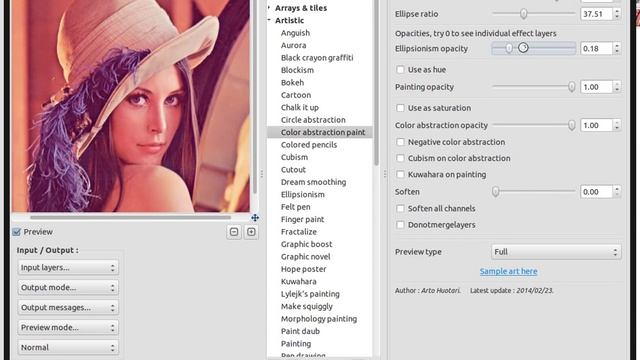Click the Ellipsionism opacity value field 0.18
Viewport: 640px width, 360px height.
click(x=596, y=49)
